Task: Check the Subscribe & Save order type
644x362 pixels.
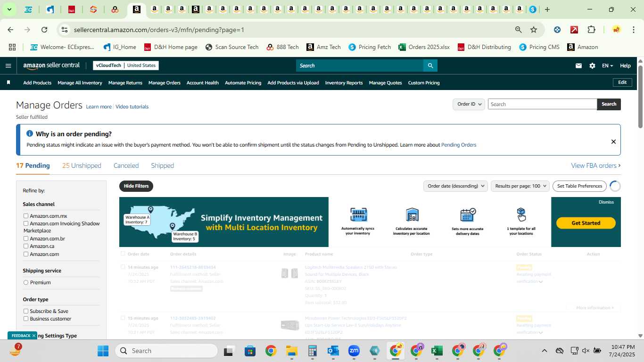Action: pyautogui.click(x=26, y=311)
